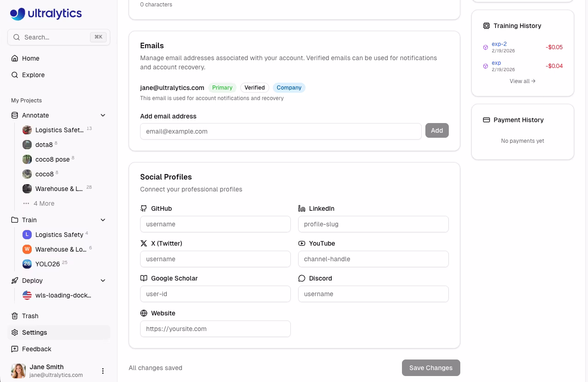Open the Home page icon
Image resolution: width=588 pixels, height=382 pixels.
(x=15, y=58)
